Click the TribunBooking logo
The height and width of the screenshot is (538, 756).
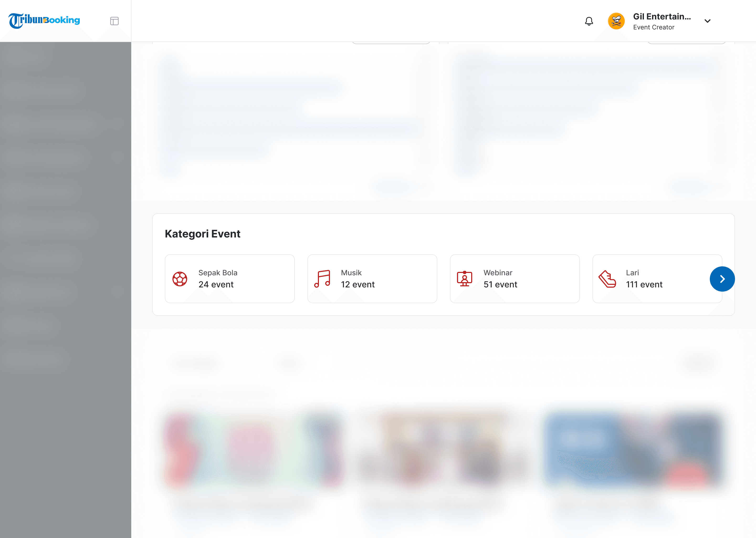coord(44,20)
